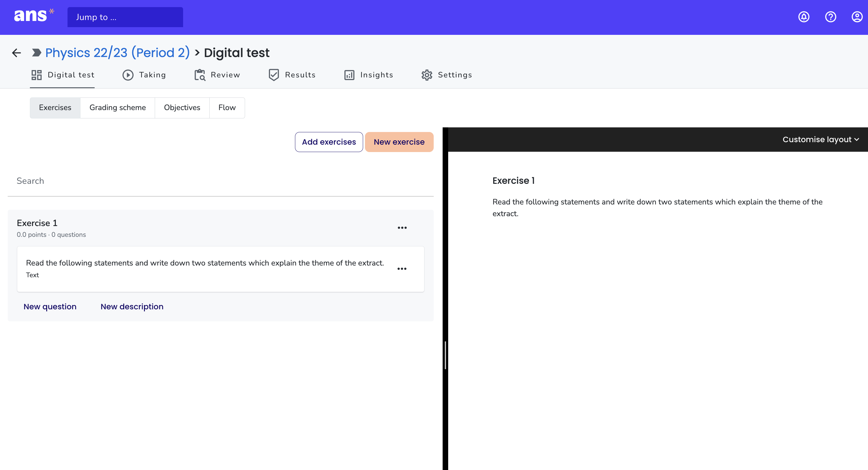Open Exercise 1 three-dot options menu

(402, 228)
